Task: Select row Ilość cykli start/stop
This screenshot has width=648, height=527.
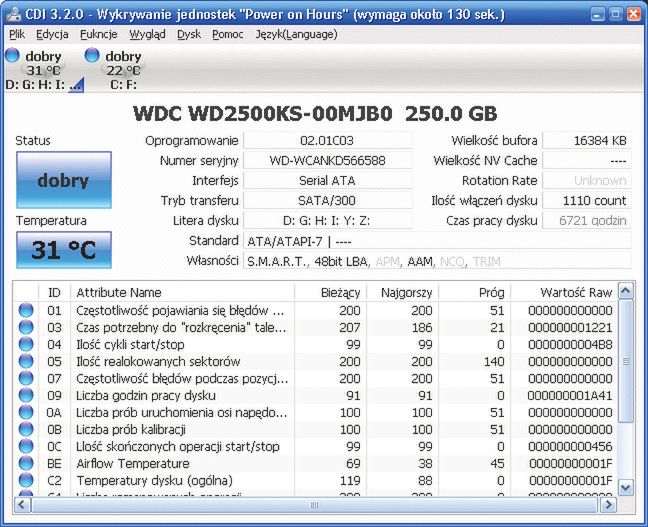Action: (x=315, y=344)
